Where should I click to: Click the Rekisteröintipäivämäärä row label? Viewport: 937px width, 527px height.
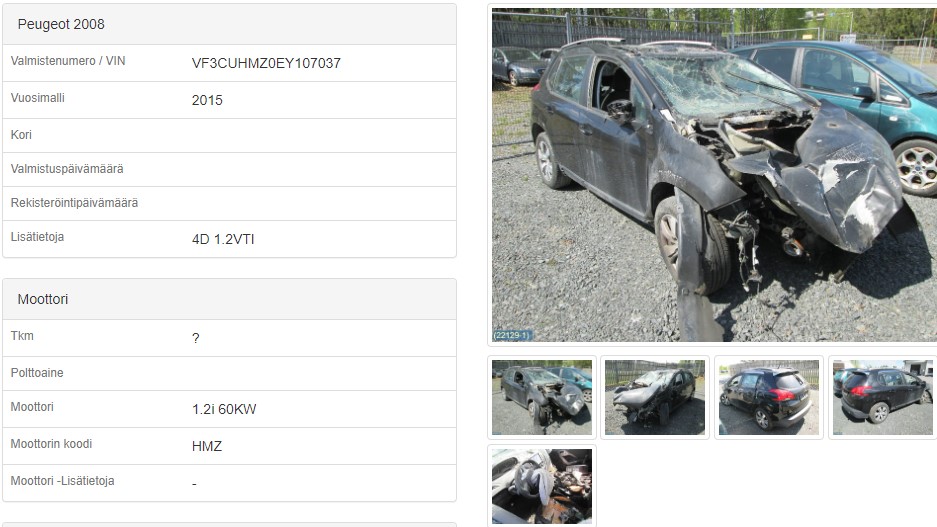coord(74,203)
